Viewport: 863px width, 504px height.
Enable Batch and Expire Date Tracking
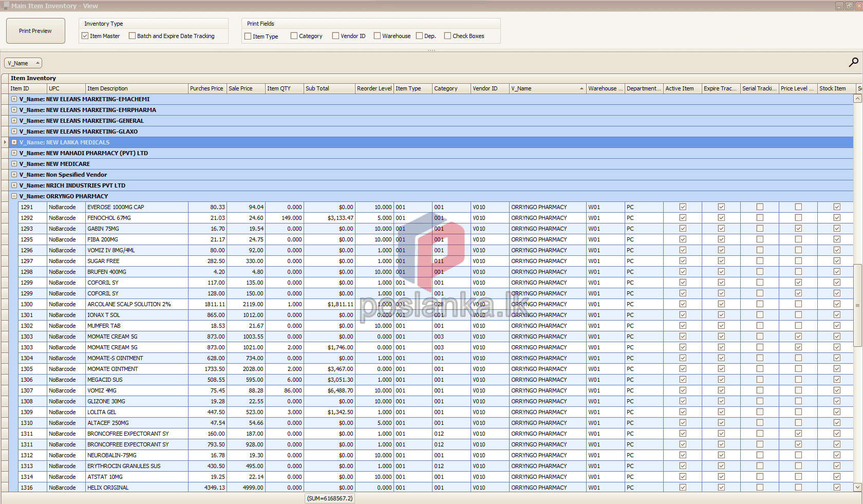point(132,36)
